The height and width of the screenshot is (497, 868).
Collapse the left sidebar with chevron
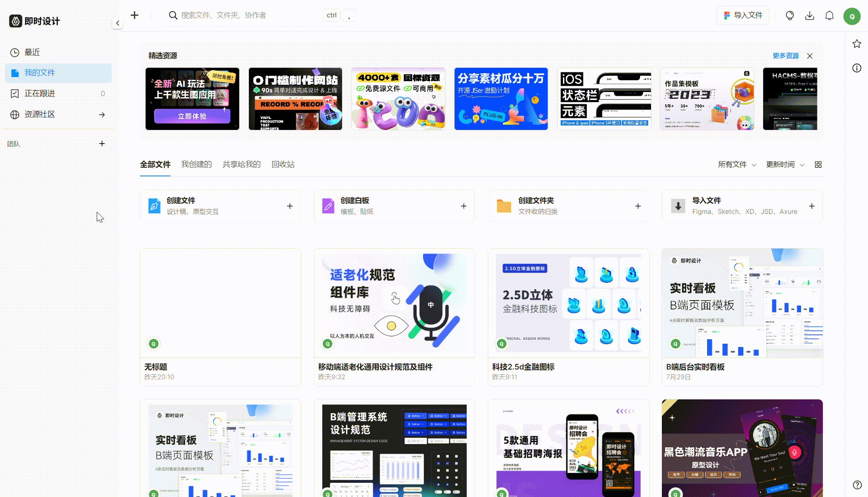coord(118,23)
